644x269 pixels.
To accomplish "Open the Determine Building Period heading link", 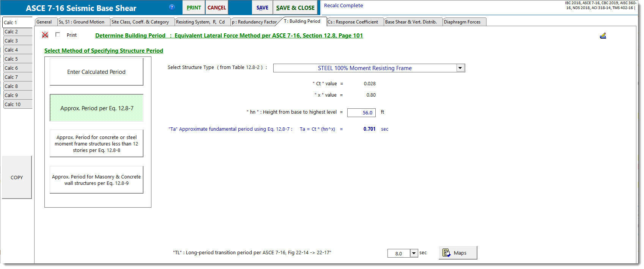I will (229, 36).
